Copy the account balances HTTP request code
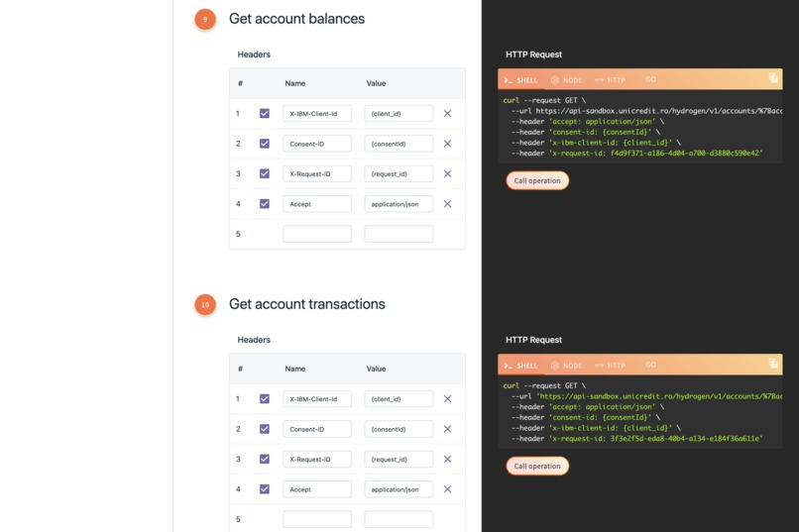Image resolution: width=799 pixels, height=532 pixels. pos(773,78)
